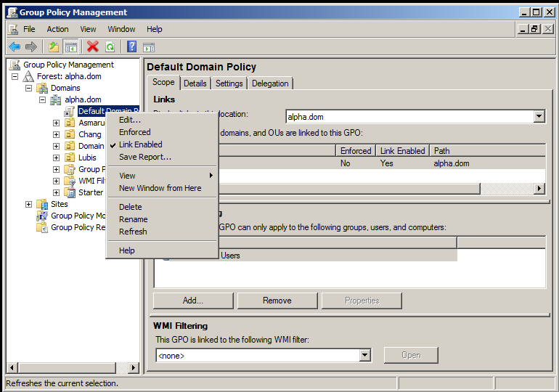Collapse the alpha.dom domain node
Image resolution: width=559 pixels, height=392 pixels.
pos(42,99)
